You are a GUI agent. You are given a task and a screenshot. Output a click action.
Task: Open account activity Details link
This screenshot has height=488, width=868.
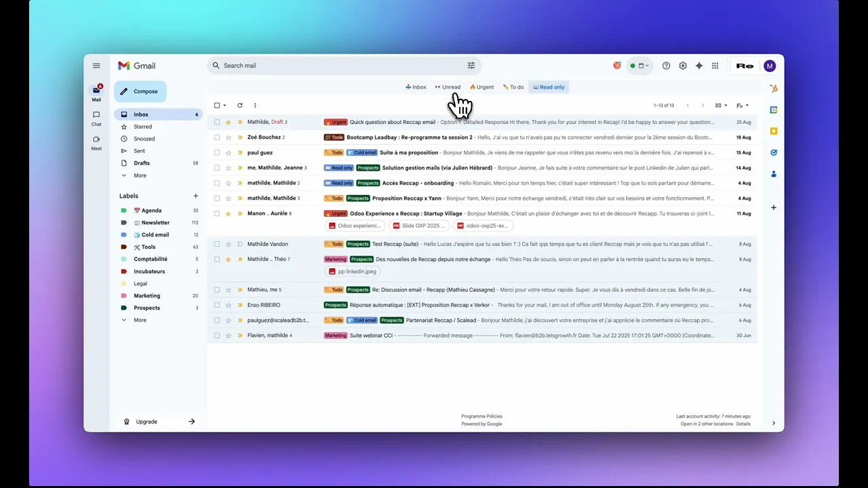[x=743, y=424]
